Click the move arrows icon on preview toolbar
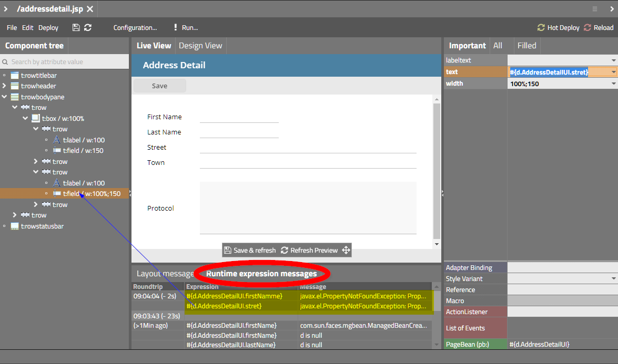 346,250
